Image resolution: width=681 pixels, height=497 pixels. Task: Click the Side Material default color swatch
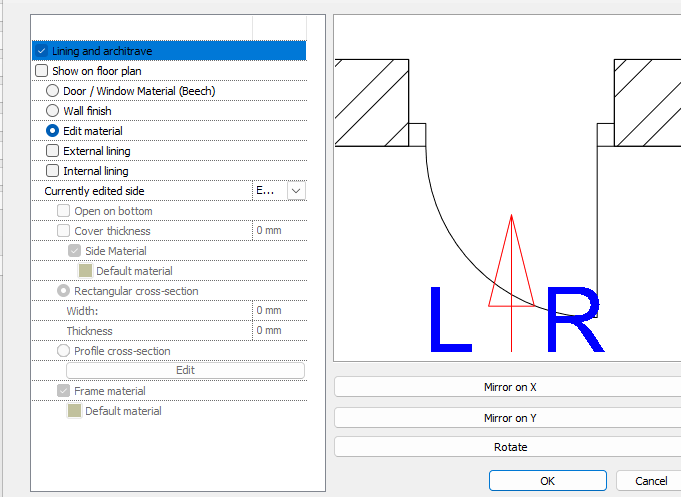click(x=85, y=271)
